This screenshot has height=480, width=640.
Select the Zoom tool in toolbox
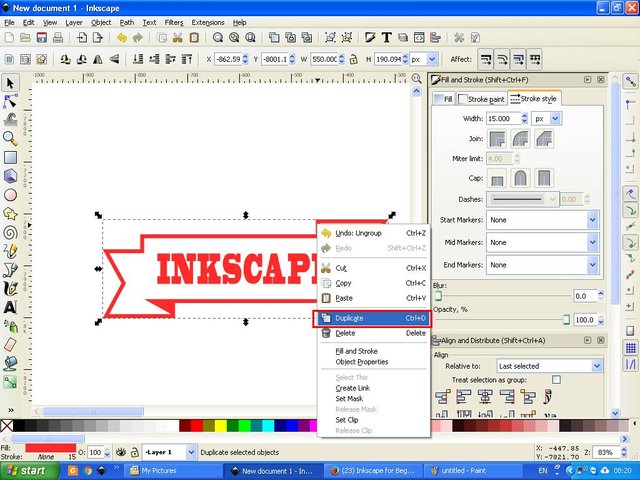pos(10,139)
